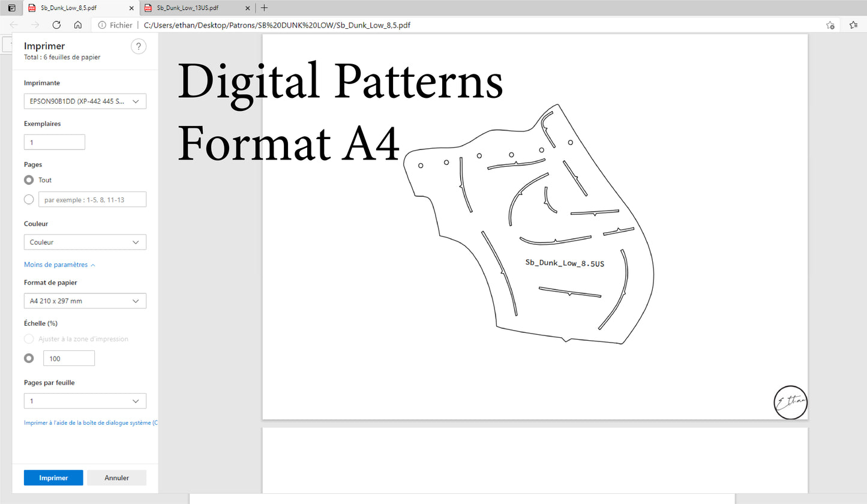Screen dimensions: 867x504
Task: Click the site info icon beside Fichier
Action: click(102, 25)
